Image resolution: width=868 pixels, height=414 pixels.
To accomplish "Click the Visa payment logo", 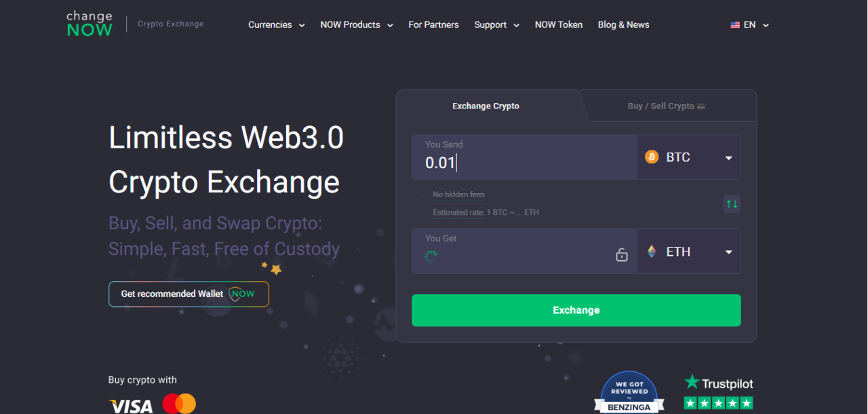I will pyautogui.click(x=131, y=404).
